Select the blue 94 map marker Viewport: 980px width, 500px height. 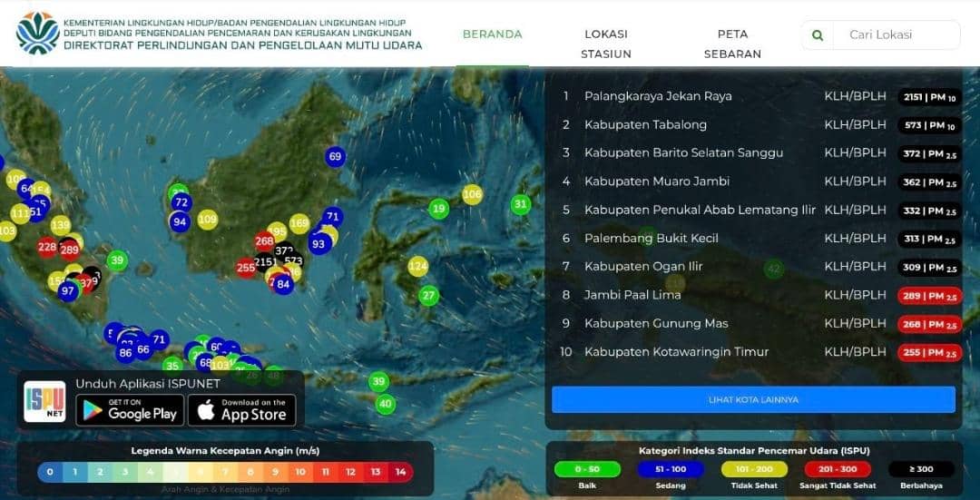click(180, 221)
